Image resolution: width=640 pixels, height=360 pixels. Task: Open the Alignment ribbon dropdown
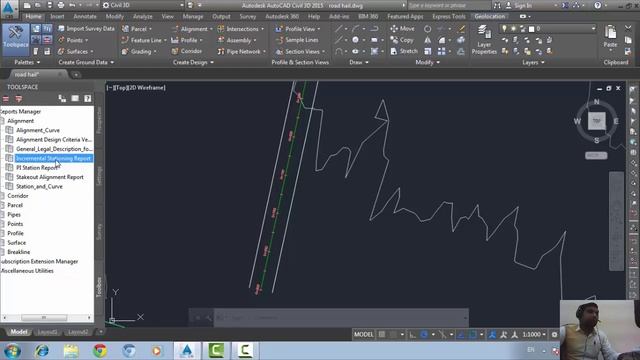click(x=192, y=29)
